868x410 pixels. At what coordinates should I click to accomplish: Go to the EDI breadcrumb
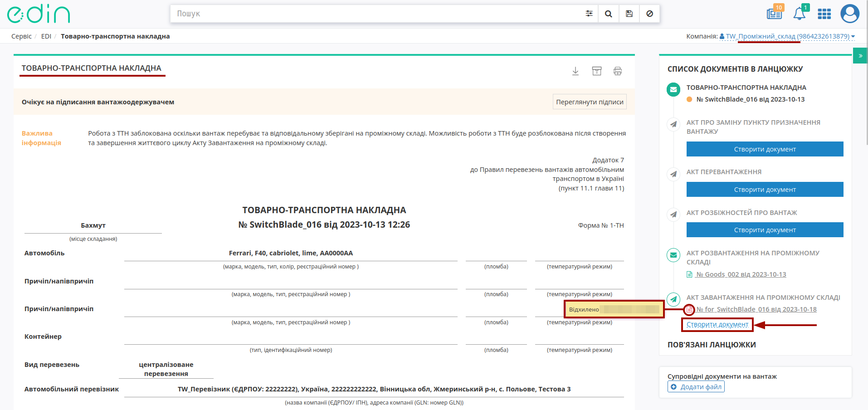pos(46,36)
